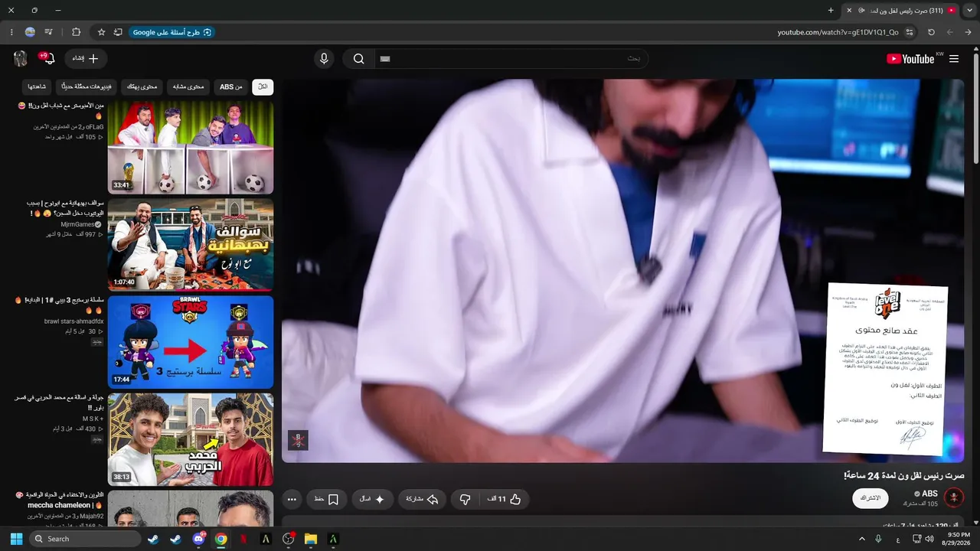This screenshot has height=551, width=980.
Task: Click the 'اسأل' ask button
Action: pos(373,499)
